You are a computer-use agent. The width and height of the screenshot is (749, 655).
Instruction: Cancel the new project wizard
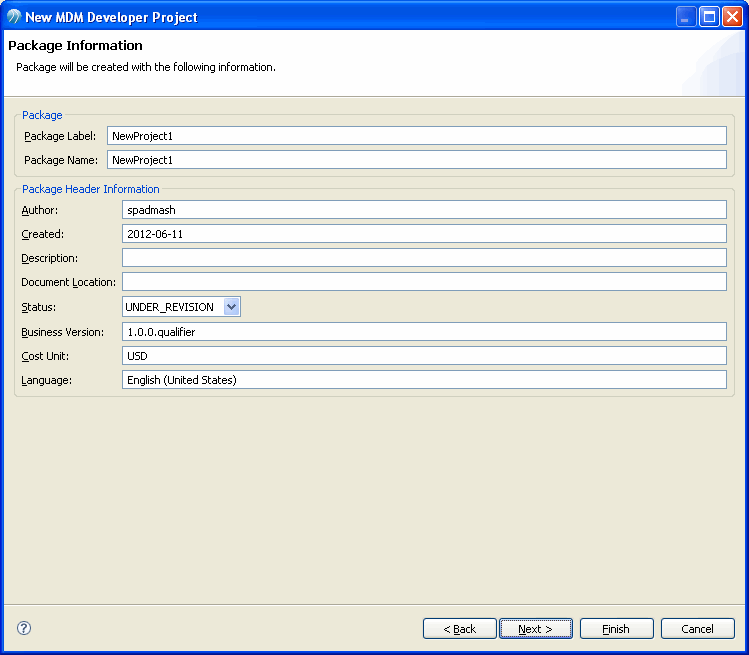pyautogui.click(x=697, y=629)
